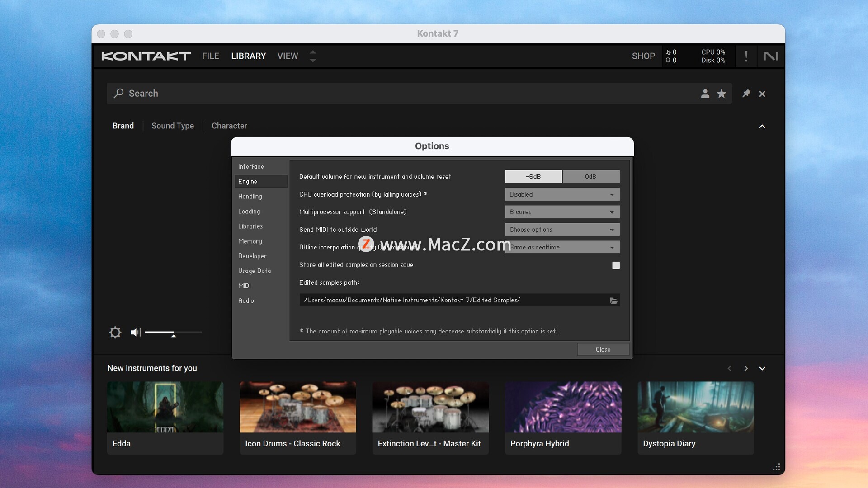Open the SHOP link
The image size is (868, 488).
coord(643,56)
